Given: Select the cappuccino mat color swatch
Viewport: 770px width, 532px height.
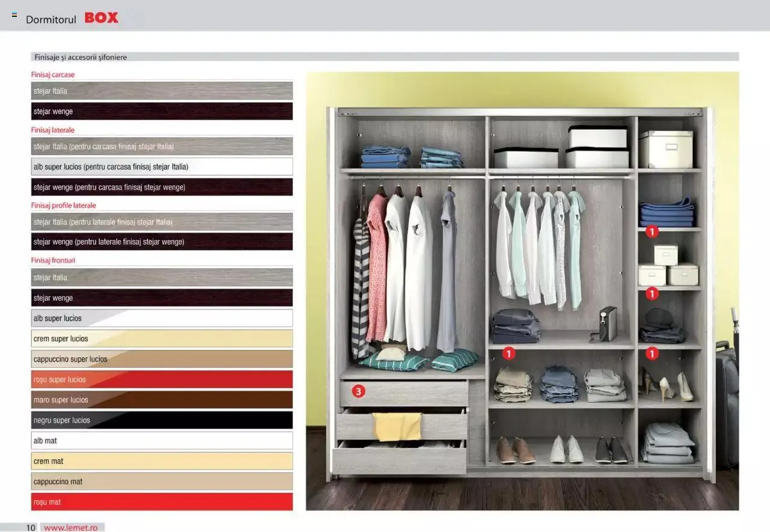Looking at the screenshot, I should [162, 482].
